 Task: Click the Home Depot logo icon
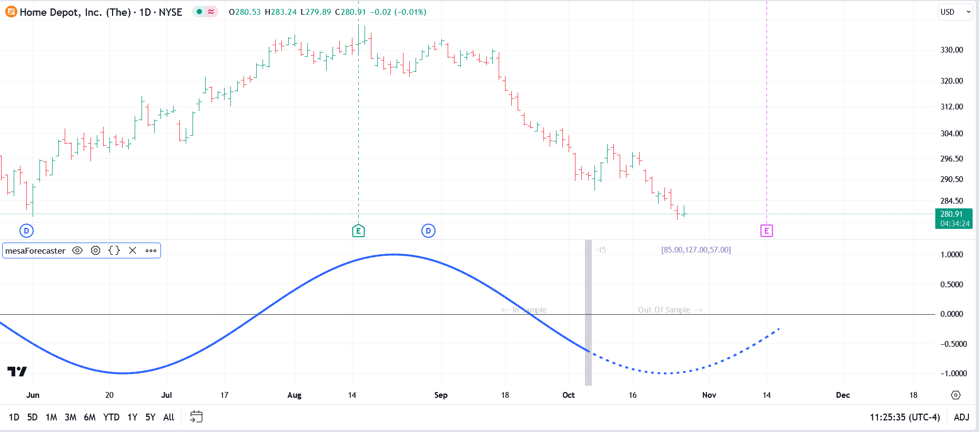(11, 12)
